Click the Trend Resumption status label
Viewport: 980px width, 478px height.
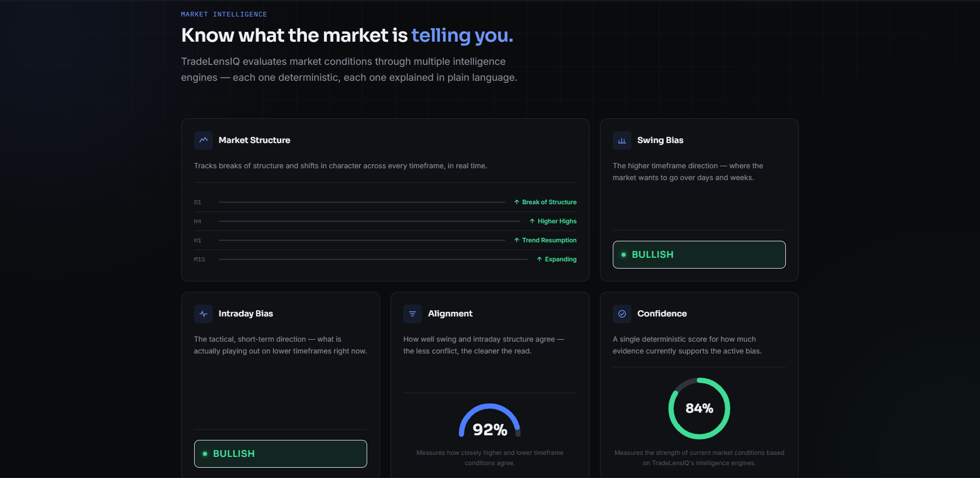coord(549,240)
